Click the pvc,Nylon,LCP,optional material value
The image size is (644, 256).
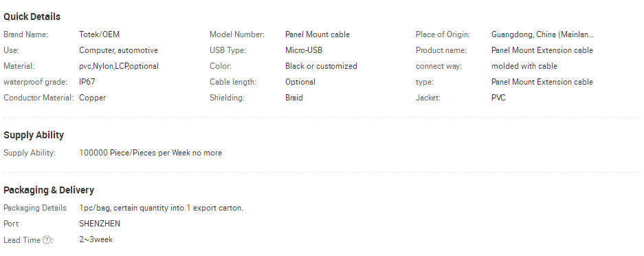[119, 66]
